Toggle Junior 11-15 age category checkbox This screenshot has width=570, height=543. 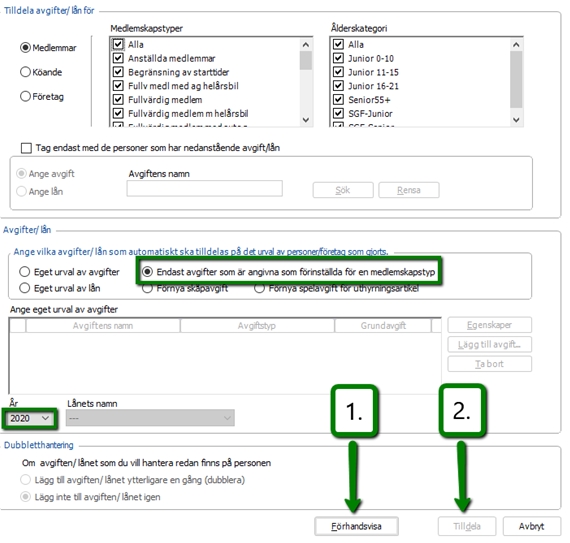338,72
